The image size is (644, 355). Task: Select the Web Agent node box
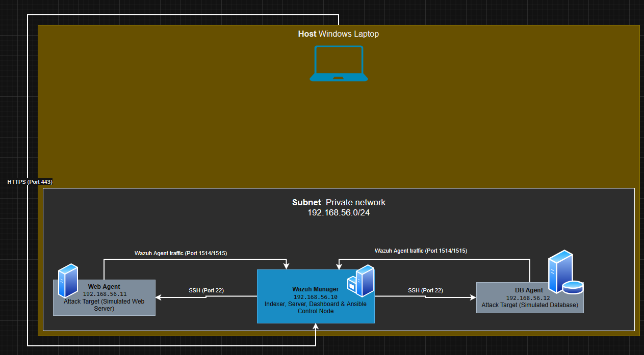pyautogui.click(x=104, y=297)
